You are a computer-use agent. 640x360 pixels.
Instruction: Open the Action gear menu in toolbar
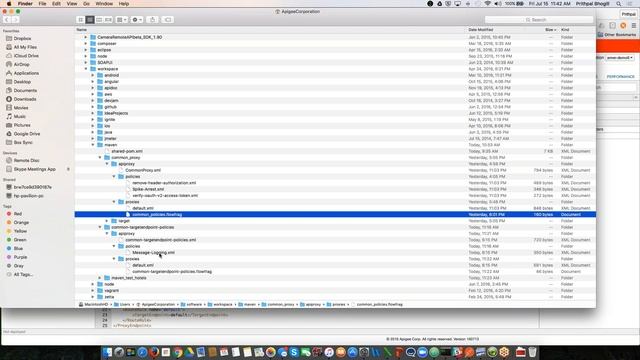coord(137,20)
